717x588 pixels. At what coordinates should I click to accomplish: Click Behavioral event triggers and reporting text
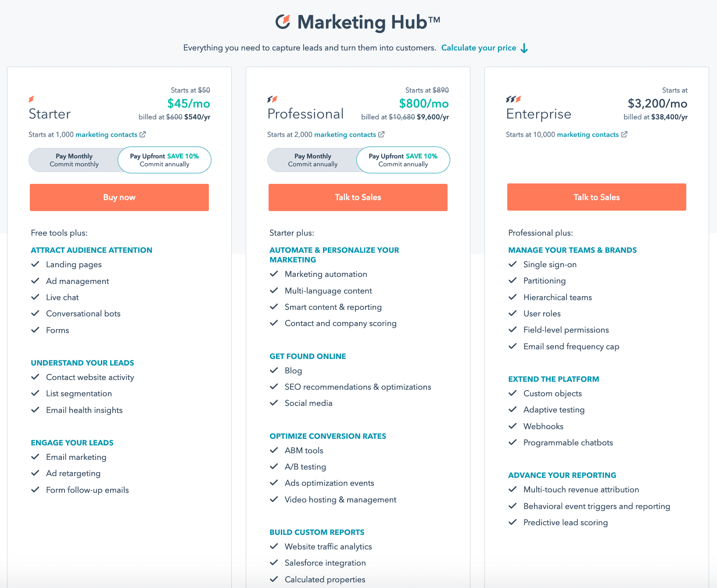597,506
